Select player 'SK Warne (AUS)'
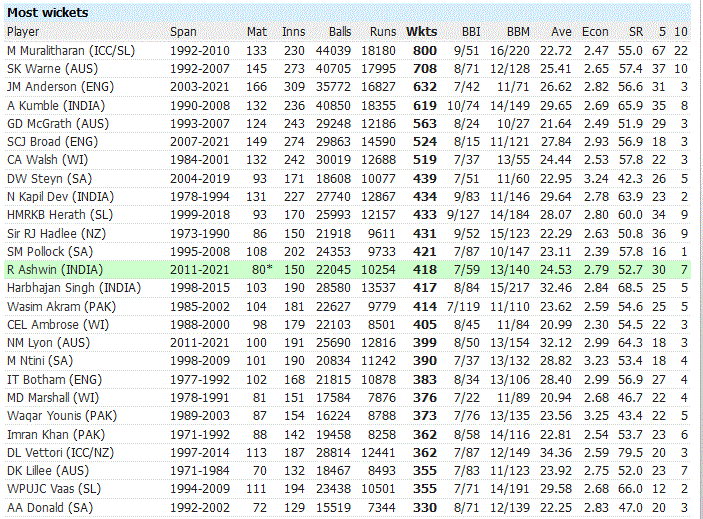Image resolution: width=703 pixels, height=519 pixels. pos(52,69)
